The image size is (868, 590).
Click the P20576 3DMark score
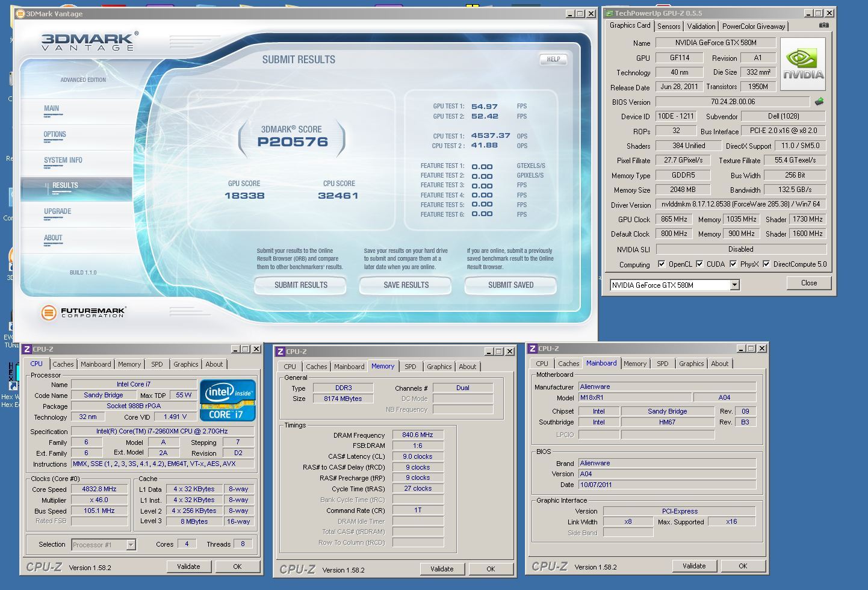(x=293, y=142)
